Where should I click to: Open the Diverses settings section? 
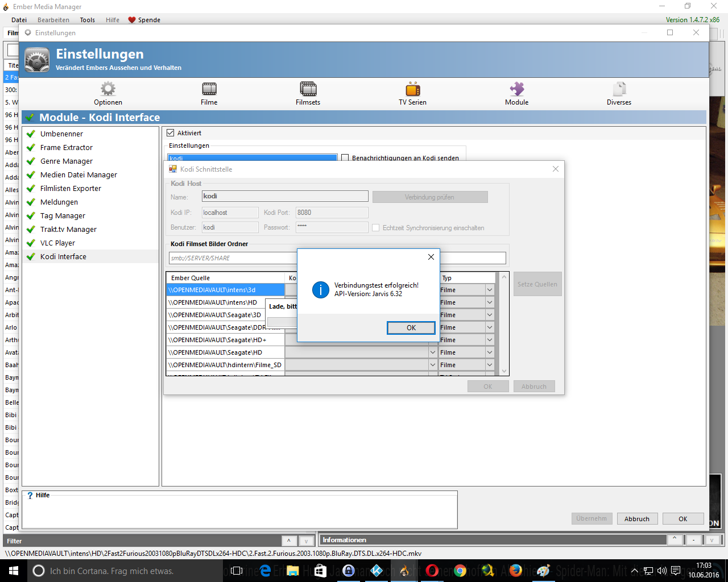[x=619, y=93]
